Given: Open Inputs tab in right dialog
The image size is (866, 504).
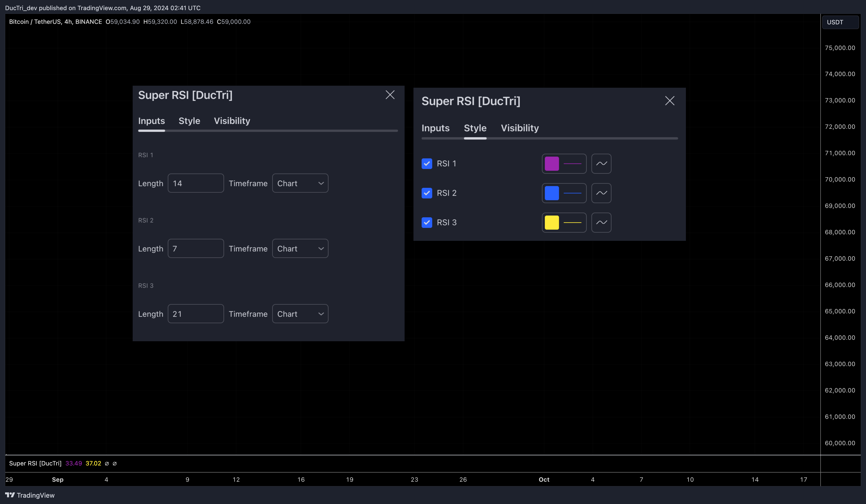Looking at the screenshot, I should coord(435,128).
